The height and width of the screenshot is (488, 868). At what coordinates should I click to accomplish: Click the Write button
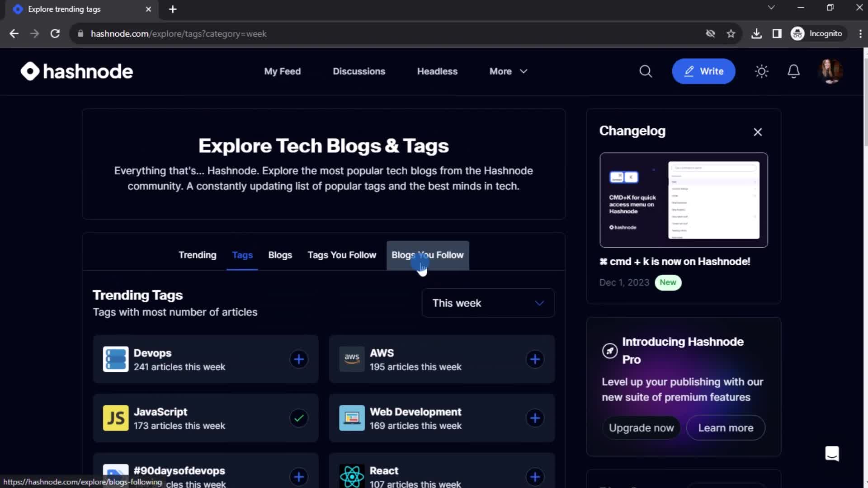(703, 71)
